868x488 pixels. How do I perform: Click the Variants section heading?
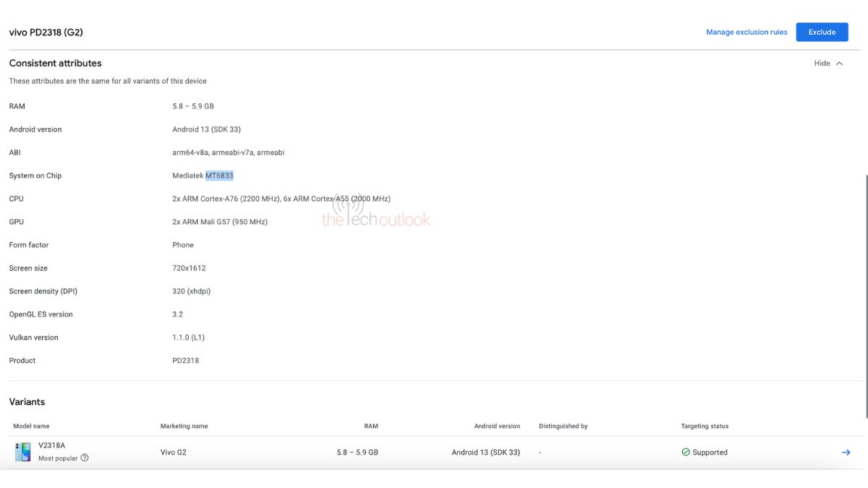pos(27,402)
